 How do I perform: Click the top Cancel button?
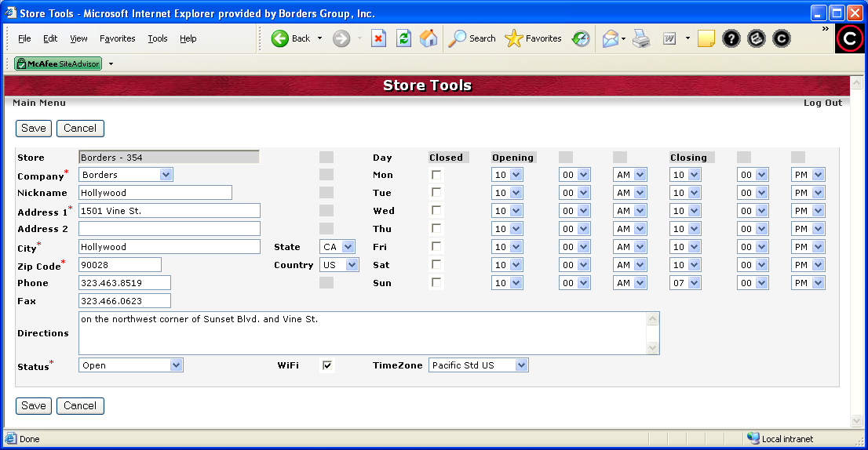[x=80, y=129]
